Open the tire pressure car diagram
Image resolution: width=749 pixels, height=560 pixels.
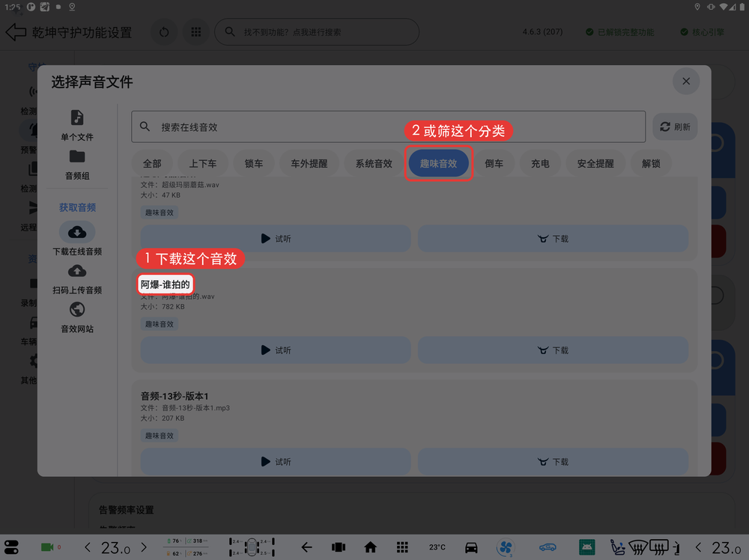tap(252, 547)
